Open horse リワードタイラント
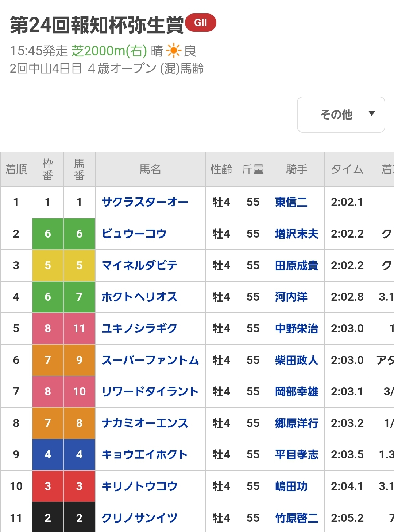 pyautogui.click(x=150, y=391)
